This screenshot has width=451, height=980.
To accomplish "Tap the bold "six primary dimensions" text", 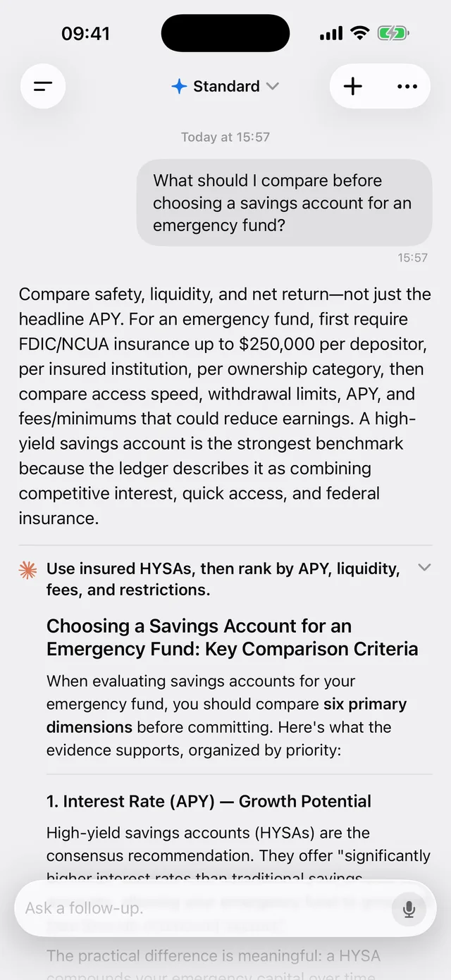I will point(227,715).
